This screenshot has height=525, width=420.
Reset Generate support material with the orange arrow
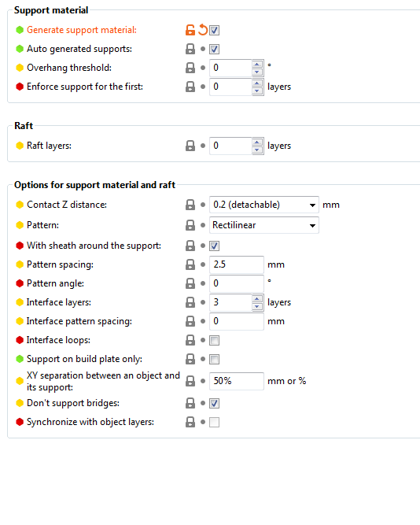(x=203, y=30)
